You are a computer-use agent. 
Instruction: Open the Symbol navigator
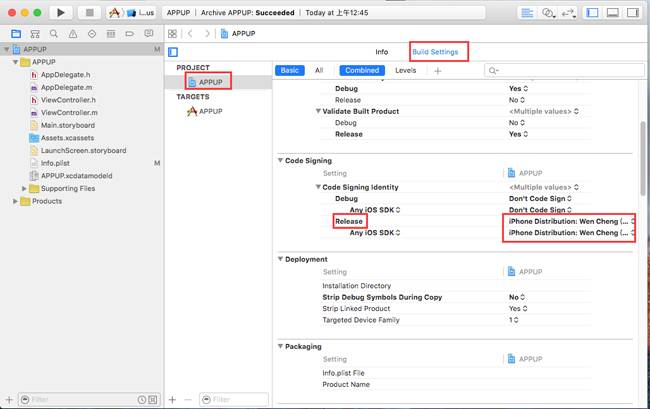click(x=35, y=34)
